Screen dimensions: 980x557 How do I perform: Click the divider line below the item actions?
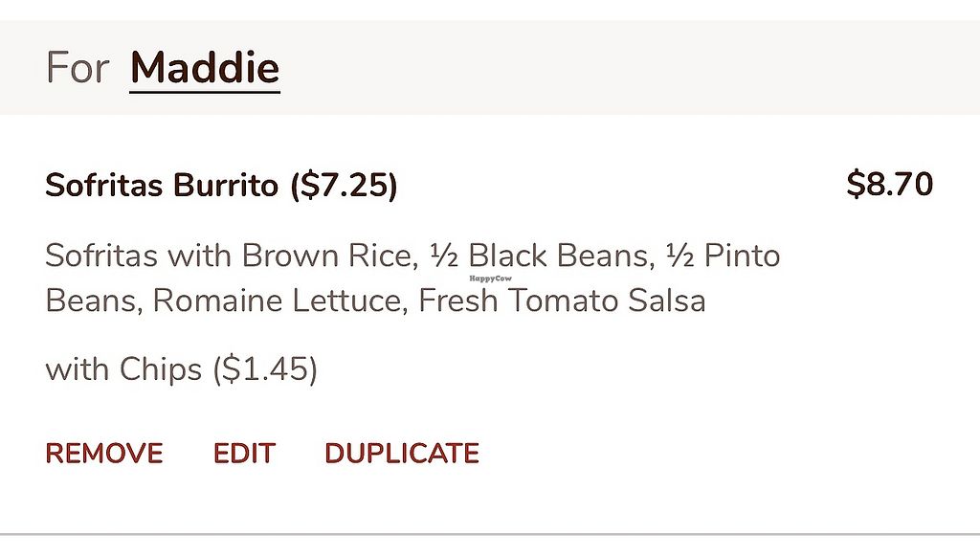[x=490, y=533]
